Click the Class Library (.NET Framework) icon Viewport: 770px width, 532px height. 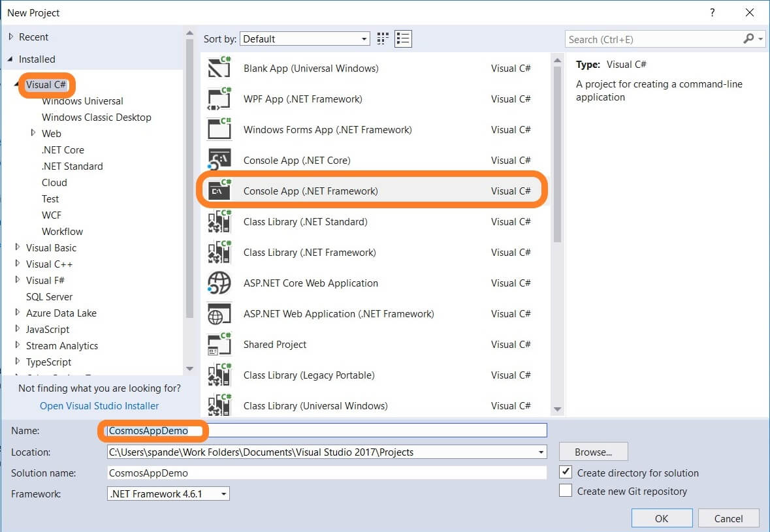(219, 252)
